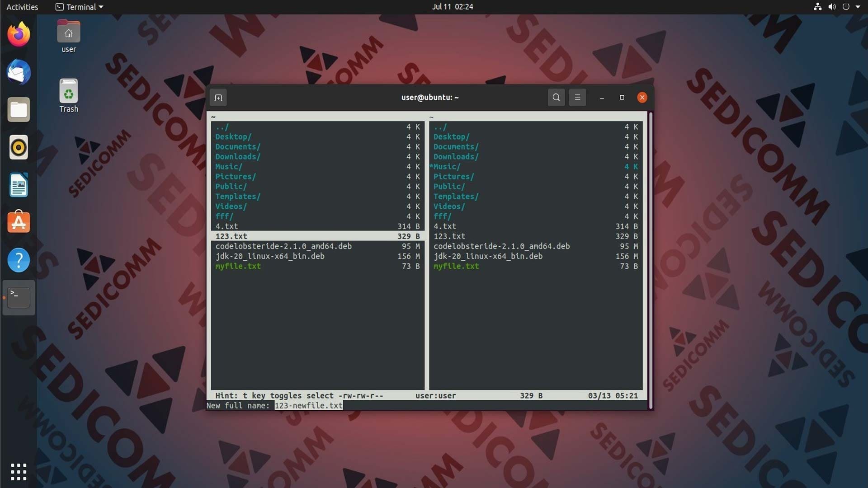Screen dimensions: 868x488
Task: Click the network status icon in top bar
Action: coord(817,7)
